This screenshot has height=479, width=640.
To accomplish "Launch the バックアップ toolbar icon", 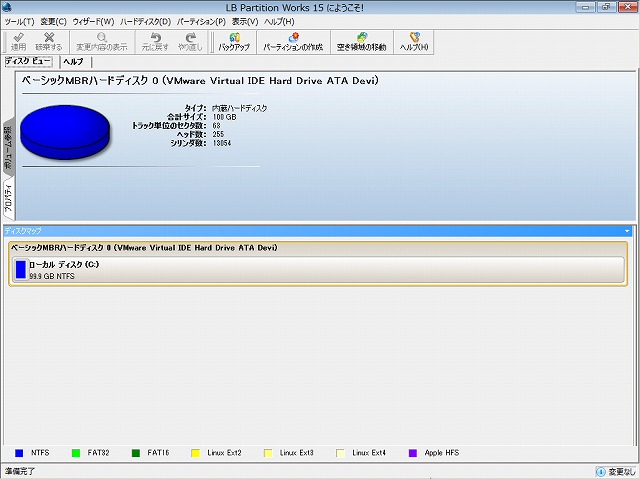I will [x=234, y=38].
